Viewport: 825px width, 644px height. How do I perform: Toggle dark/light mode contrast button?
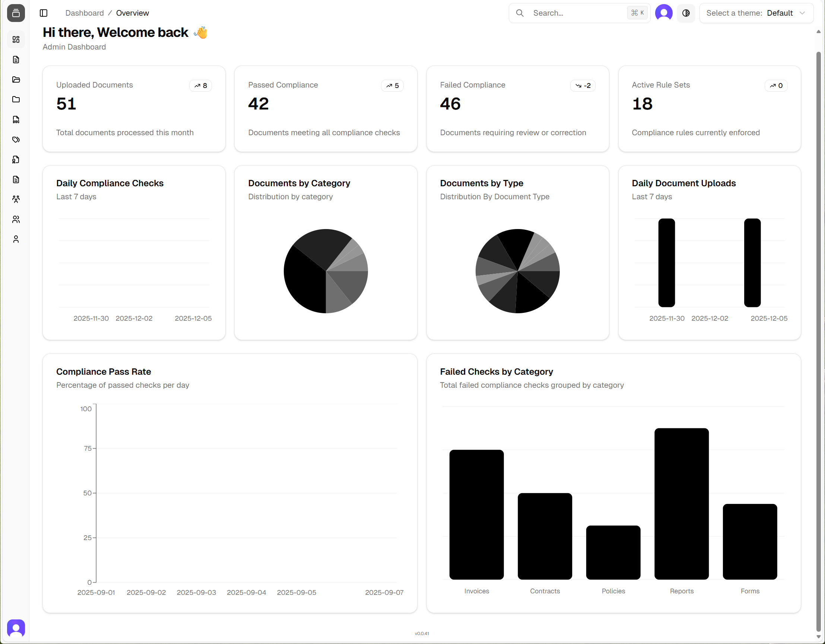(686, 13)
